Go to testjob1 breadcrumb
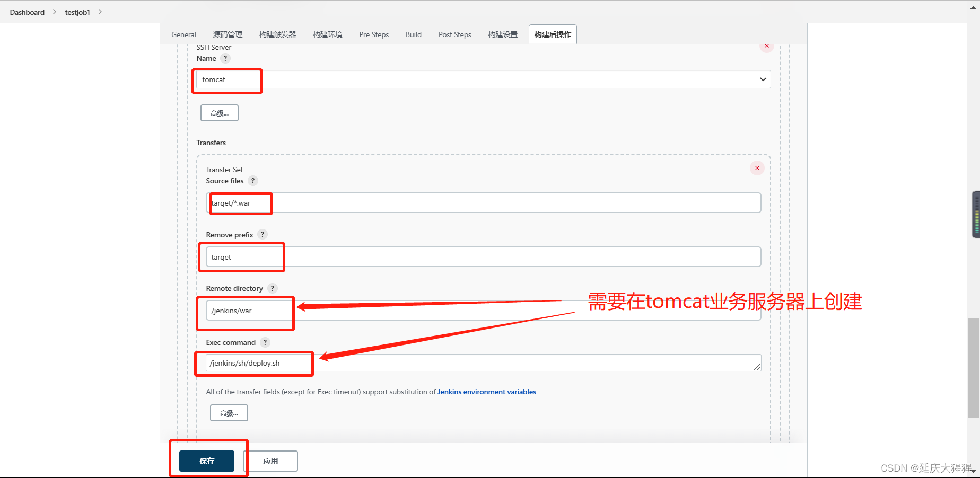 point(77,12)
